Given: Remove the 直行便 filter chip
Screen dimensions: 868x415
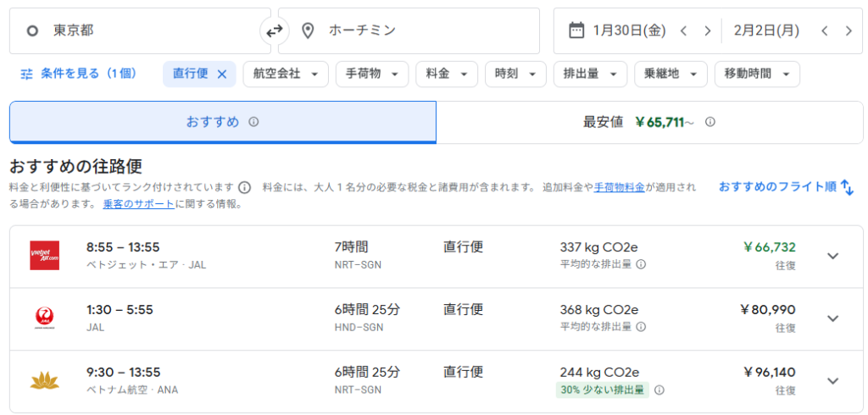Looking at the screenshot, I should [x=222, y=74].
